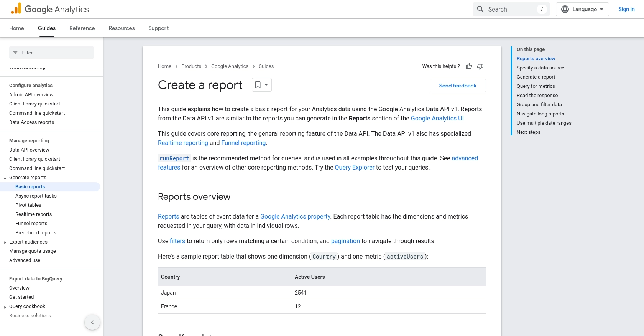Go to the Support tab
The image size is (644, 336).
(x=158, y=28)
